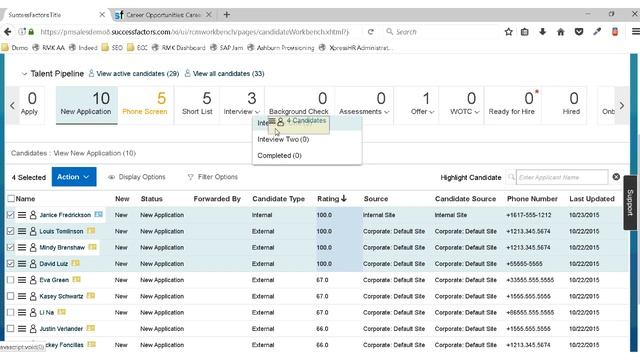The height and width of the screenshot is (360, 640).
Task: Open Eva Green's candidate name link
Action: [x=54, y=280]
